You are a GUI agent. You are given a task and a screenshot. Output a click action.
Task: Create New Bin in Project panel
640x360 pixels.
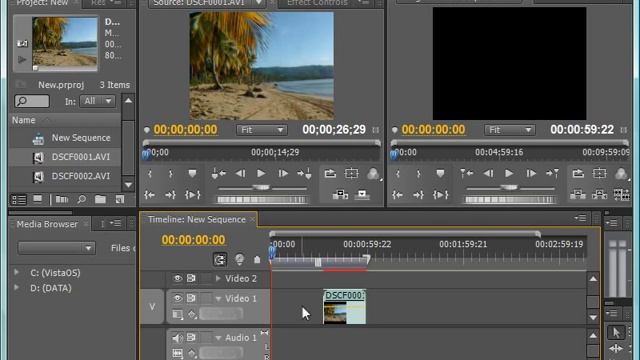[x=100, y=200]
